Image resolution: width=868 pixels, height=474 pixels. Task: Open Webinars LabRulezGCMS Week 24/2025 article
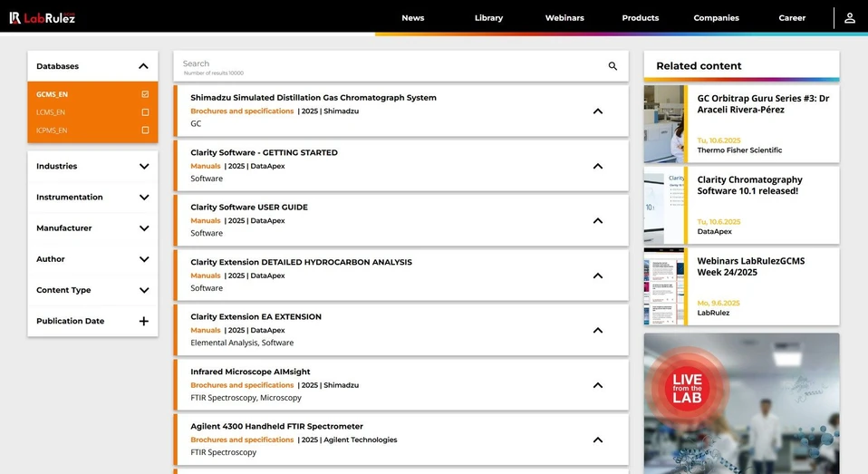point(750,266)
